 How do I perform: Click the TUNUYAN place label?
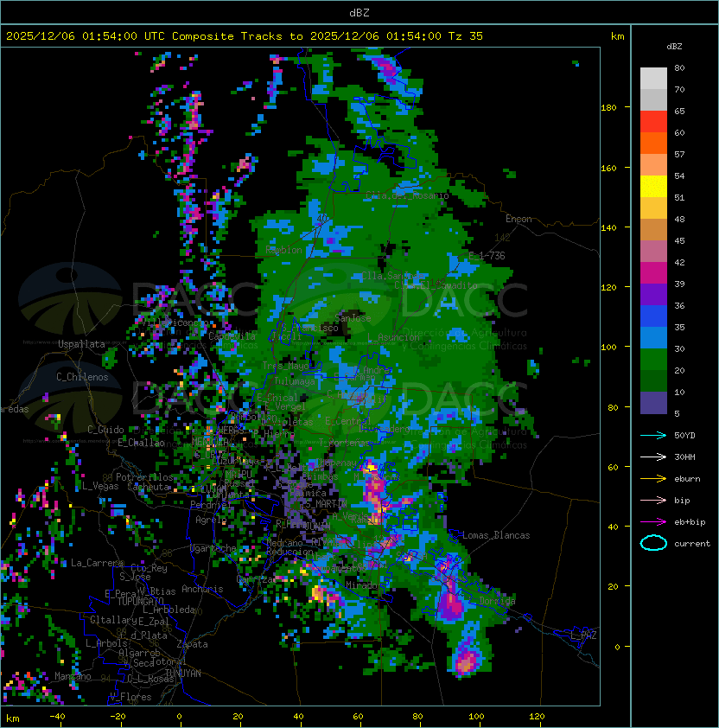tap(183, 674)
